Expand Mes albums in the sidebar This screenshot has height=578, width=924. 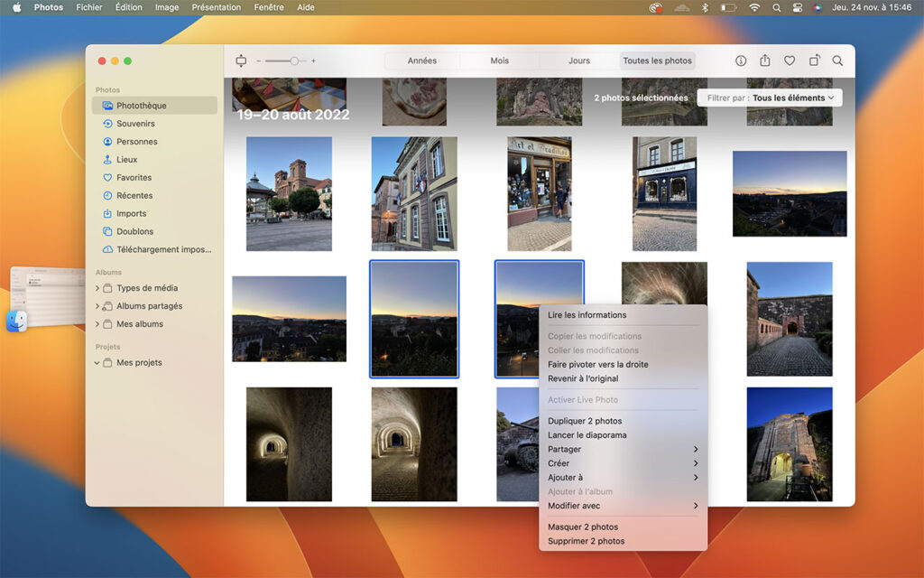coord(97,323)
